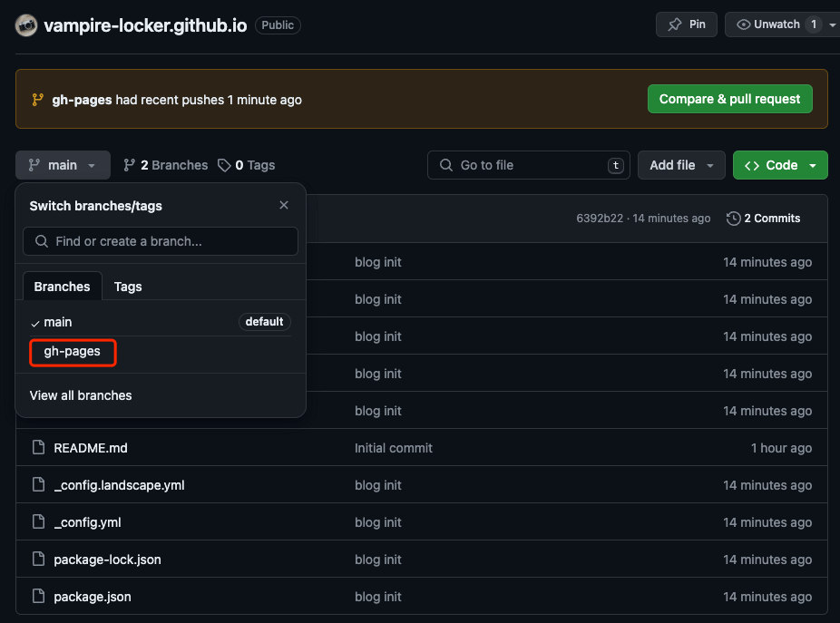Image resolution: width=840 pixels, height=623 pixels.
Task: Click the file icon next to package.json
Action: [39, 596]
